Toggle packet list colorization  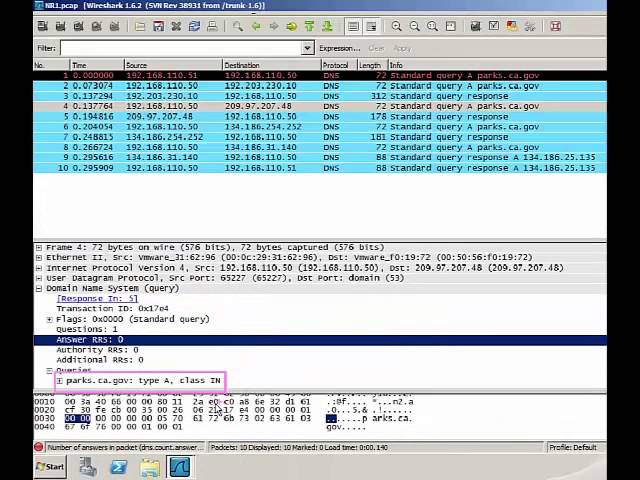click(x=353, y=27)
